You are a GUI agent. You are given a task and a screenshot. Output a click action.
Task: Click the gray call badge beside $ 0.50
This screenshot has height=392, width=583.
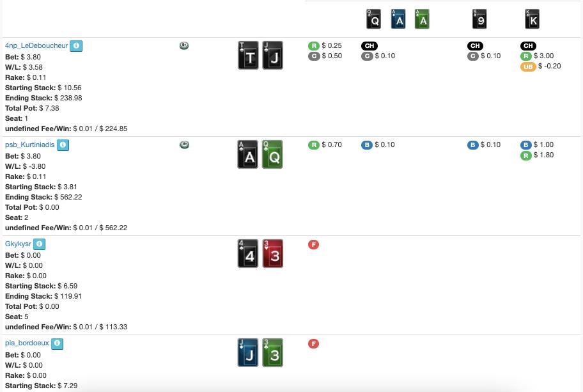tap(313, 56)
